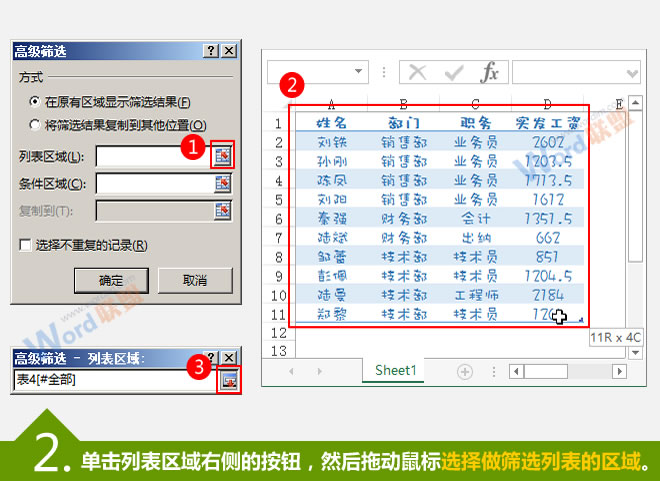
Task: Select column A header
Action: click(x=330, y=103)
